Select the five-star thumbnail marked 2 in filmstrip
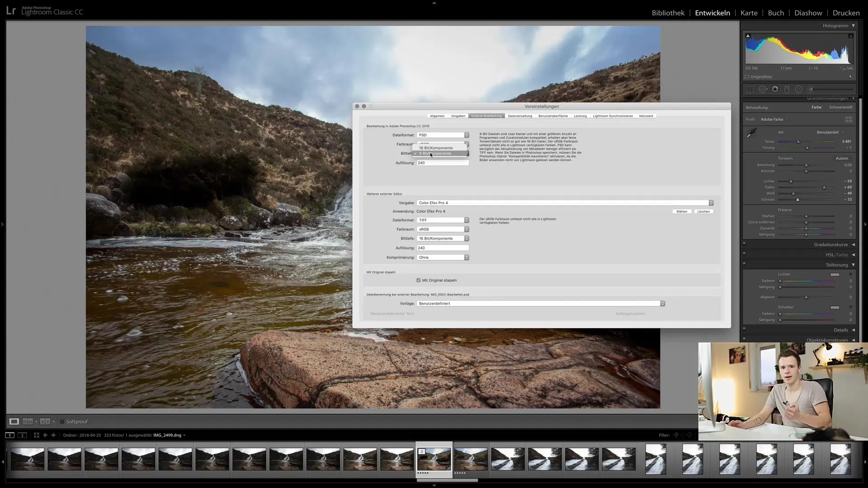 point(434,459)
